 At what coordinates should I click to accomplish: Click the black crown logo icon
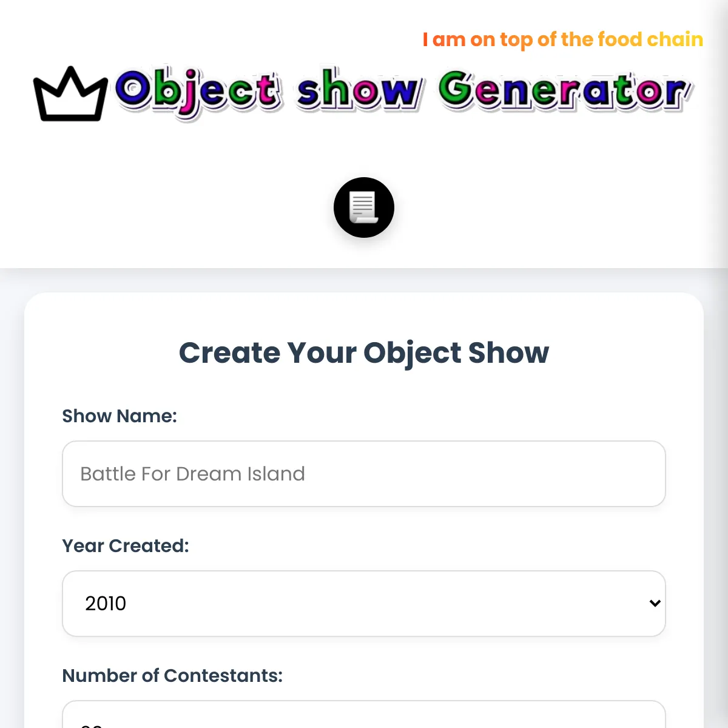click(70, 94)
